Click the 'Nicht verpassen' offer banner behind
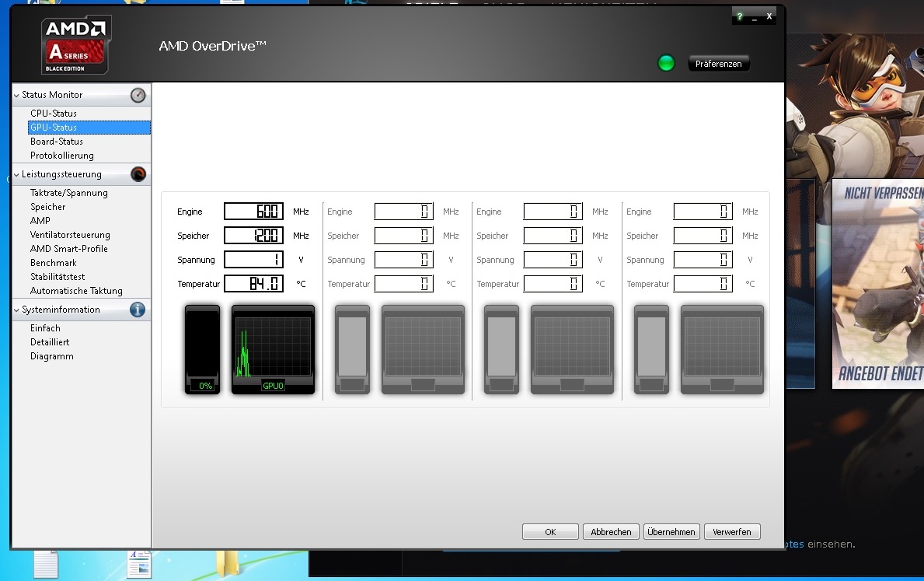 pos(878,285)
